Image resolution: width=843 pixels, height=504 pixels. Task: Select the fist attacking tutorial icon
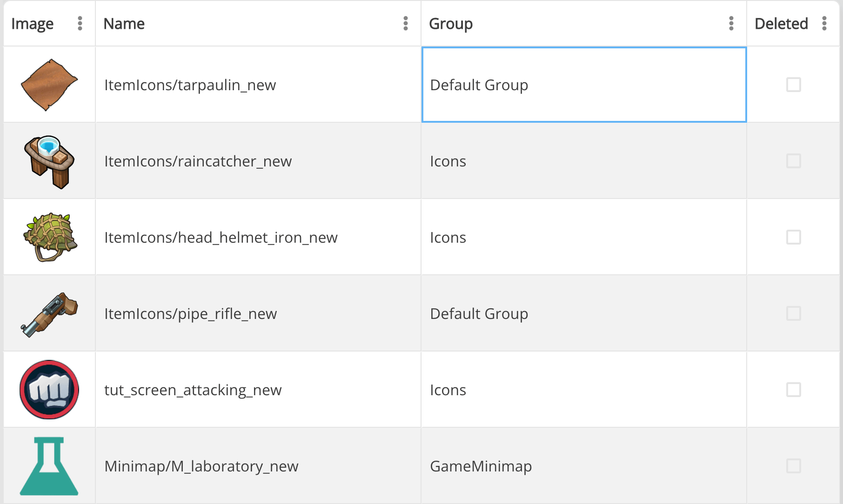point(49,390)
